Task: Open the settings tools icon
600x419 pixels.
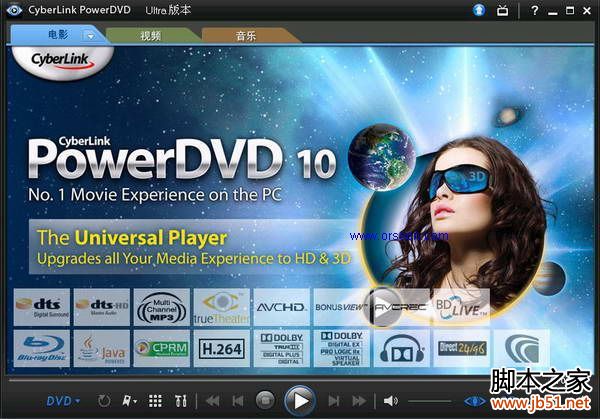Action: point(180,401)
